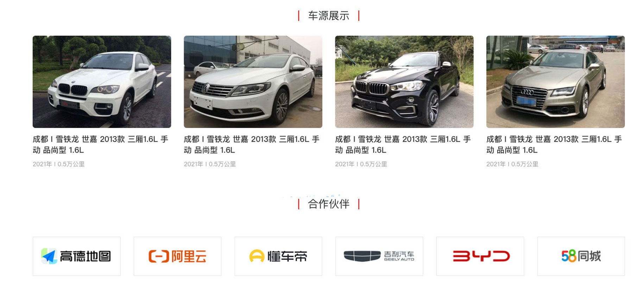Click the 高德地图 partner logo
644x288 pixels.
tap(76, 256)
